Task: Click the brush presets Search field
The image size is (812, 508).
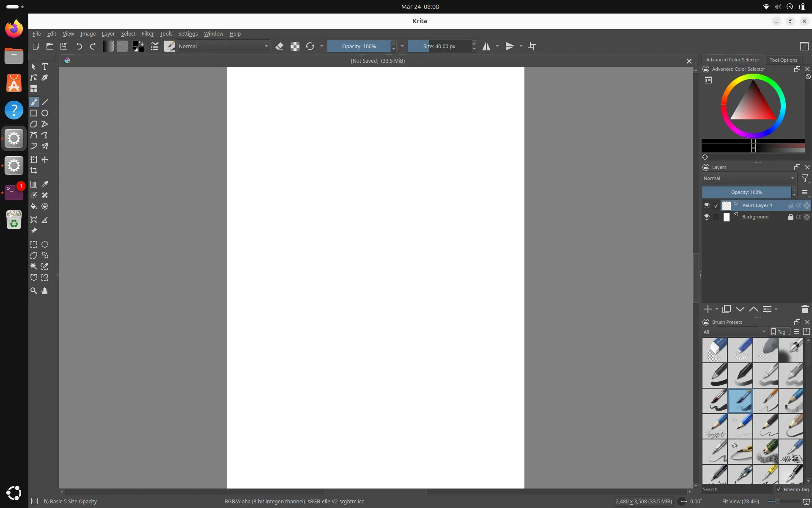Action: click(x=736, y=489)
